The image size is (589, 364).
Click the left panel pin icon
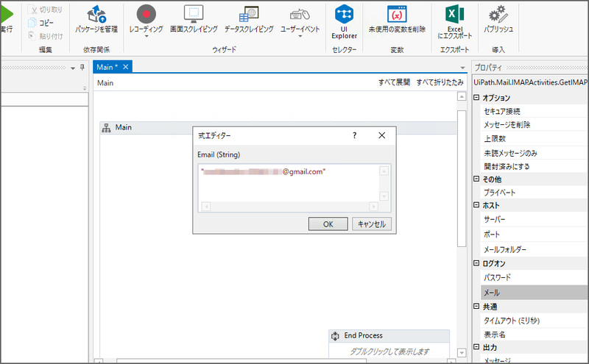click(82, 68)
